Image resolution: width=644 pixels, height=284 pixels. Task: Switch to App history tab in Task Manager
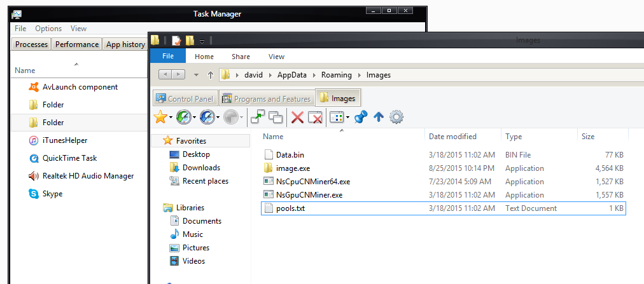click(x=125, y=44)
